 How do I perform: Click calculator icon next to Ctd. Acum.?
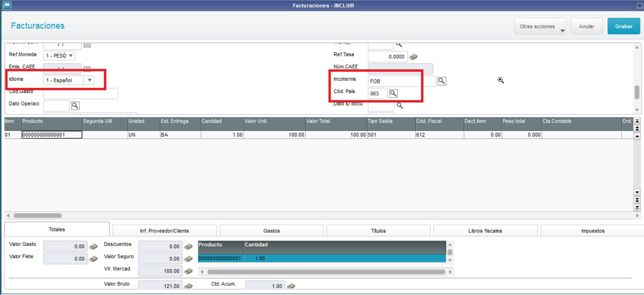pos(291,286)
